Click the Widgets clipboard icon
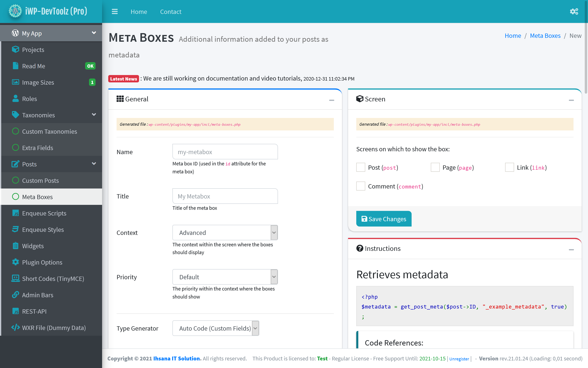This screenshot has width=588, height=368. [x=15, y=246]
